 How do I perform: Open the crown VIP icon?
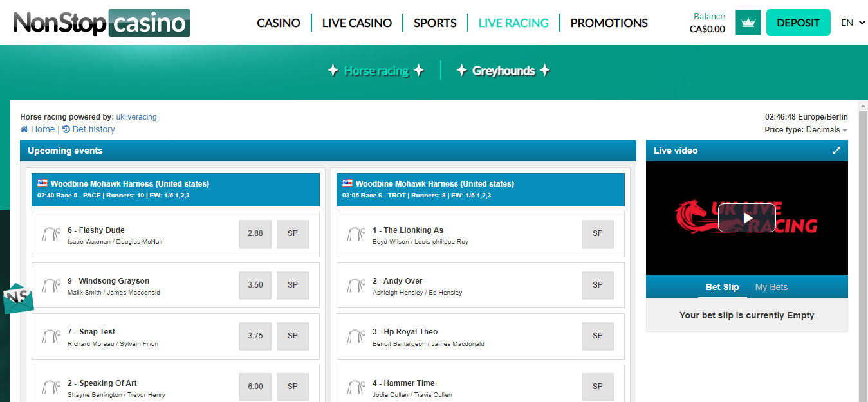(748, 23)
